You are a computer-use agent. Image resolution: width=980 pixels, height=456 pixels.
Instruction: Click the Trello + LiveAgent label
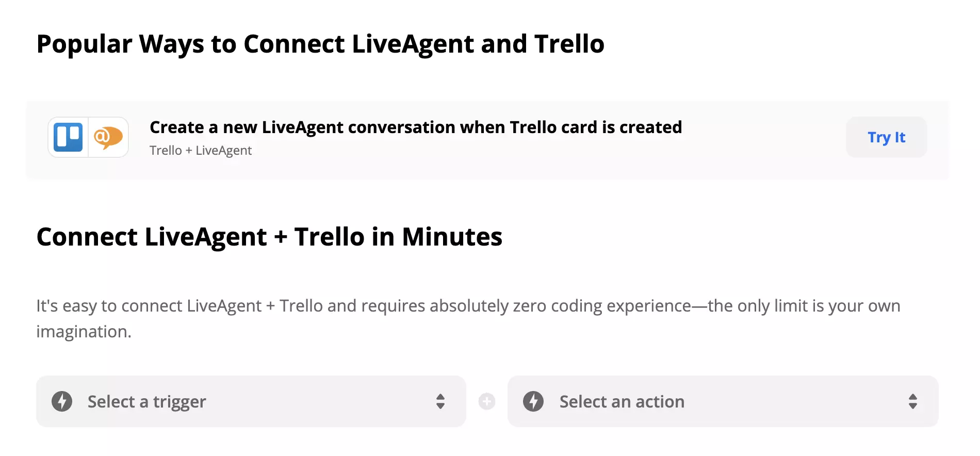pyautogui.click(x=200, y=150)
